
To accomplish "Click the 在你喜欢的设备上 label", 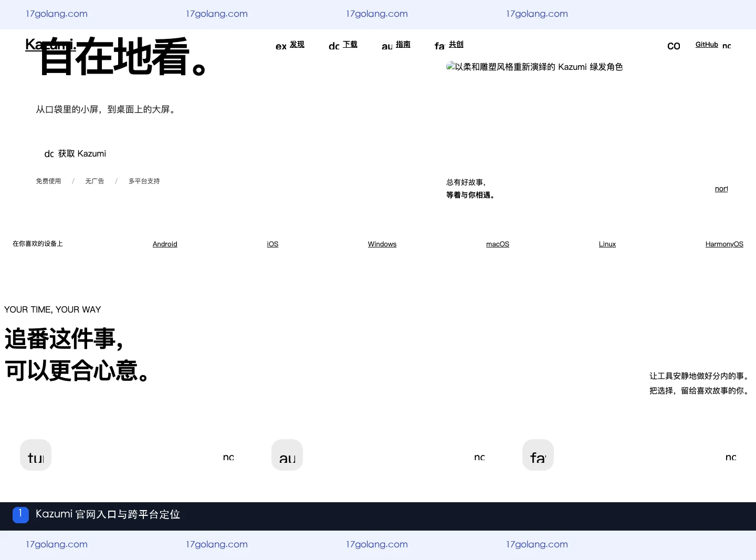I will (x=38, y=244).
